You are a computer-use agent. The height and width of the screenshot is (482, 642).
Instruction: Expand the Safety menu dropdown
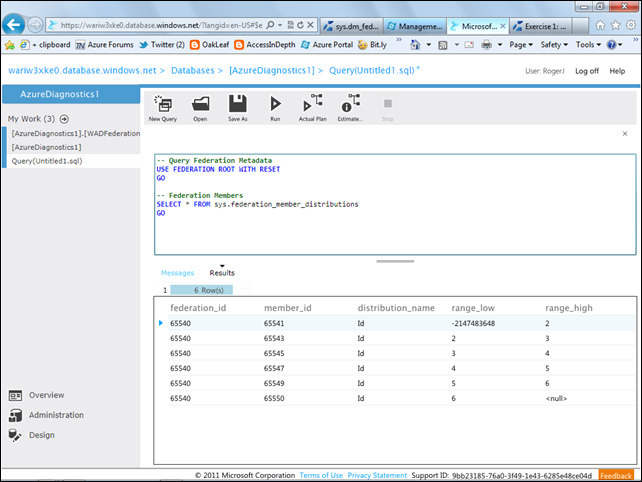[x=554, y=45]
